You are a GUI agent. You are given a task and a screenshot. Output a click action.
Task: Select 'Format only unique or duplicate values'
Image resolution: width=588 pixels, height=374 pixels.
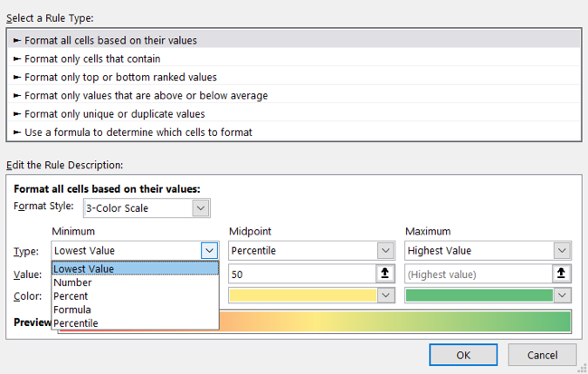[114, 114]
